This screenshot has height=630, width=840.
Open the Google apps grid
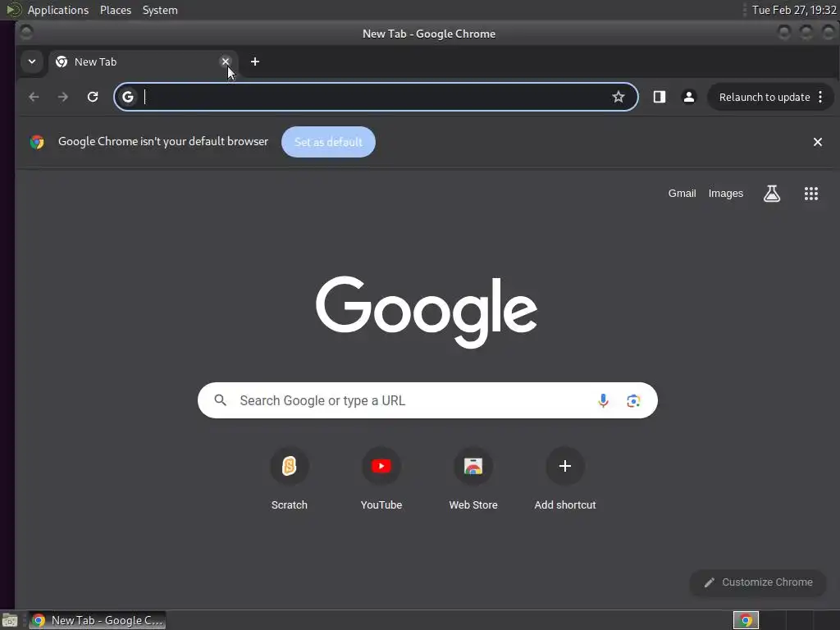811,194
